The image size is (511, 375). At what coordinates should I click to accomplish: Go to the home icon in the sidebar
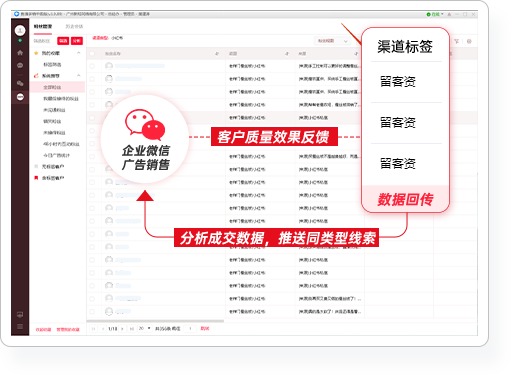(x=20, y=53)
